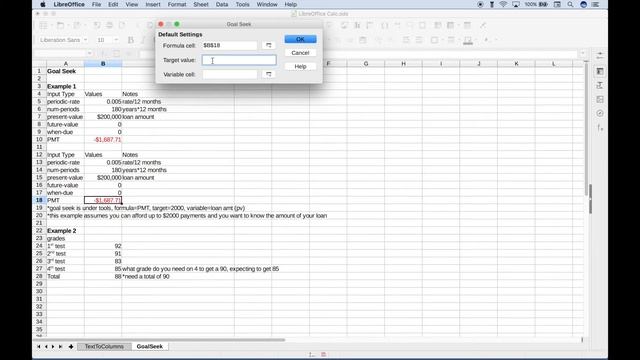Switch to the TextToColumns sheet tab
640x360 pixels.
coord(104,347)
